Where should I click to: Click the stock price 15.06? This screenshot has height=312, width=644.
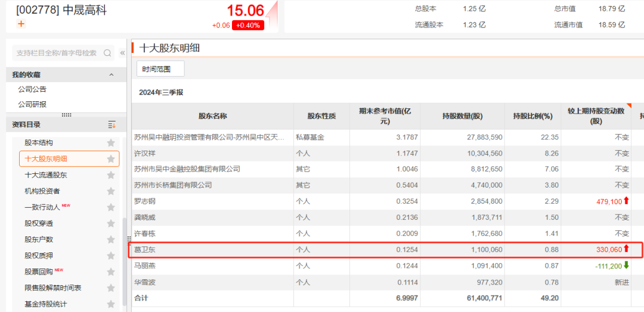coord(245,11)
